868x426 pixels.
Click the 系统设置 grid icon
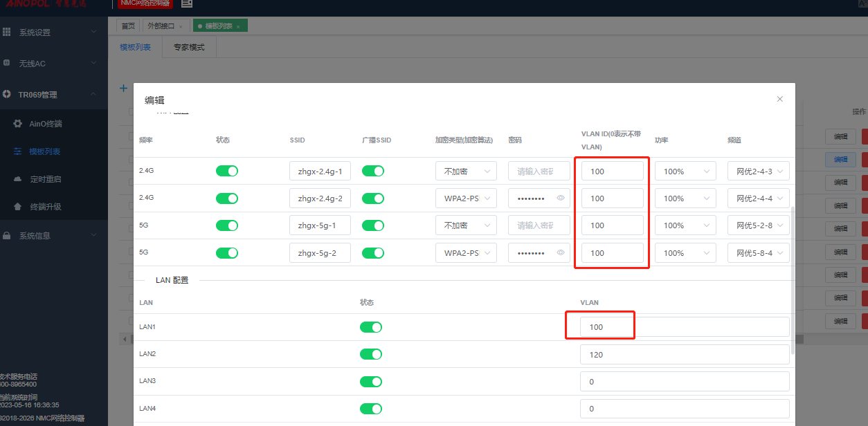coord(7,32)
